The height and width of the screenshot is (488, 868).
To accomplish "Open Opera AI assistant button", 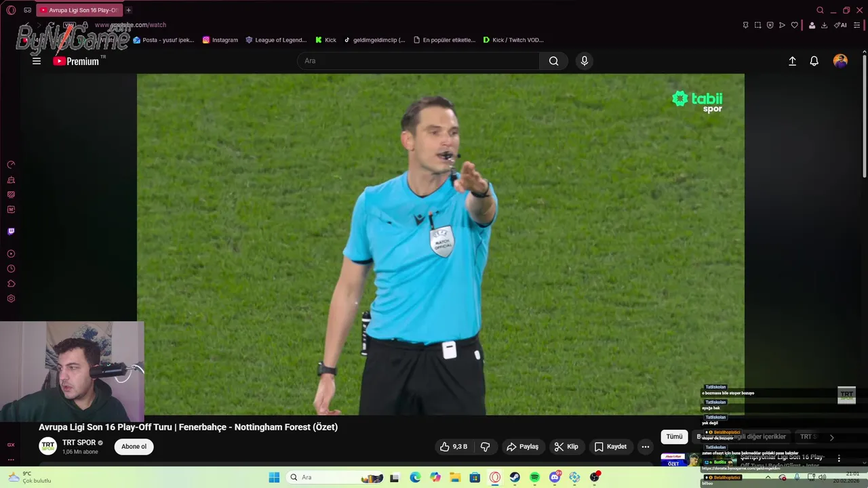I will click(x=840, y=25).
